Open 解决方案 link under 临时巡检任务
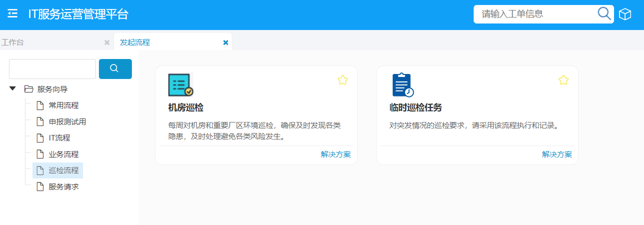 [x=557, y=154]
